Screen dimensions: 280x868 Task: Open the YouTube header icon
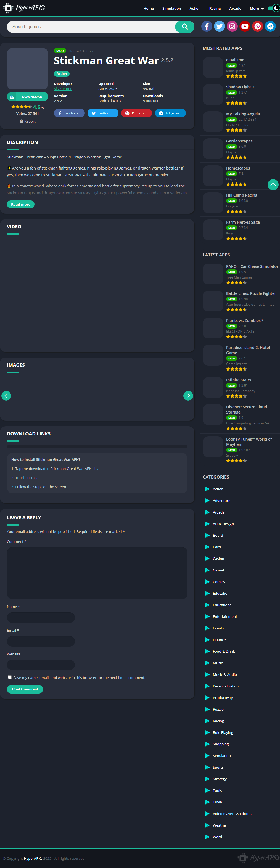[x=245, y=26]
